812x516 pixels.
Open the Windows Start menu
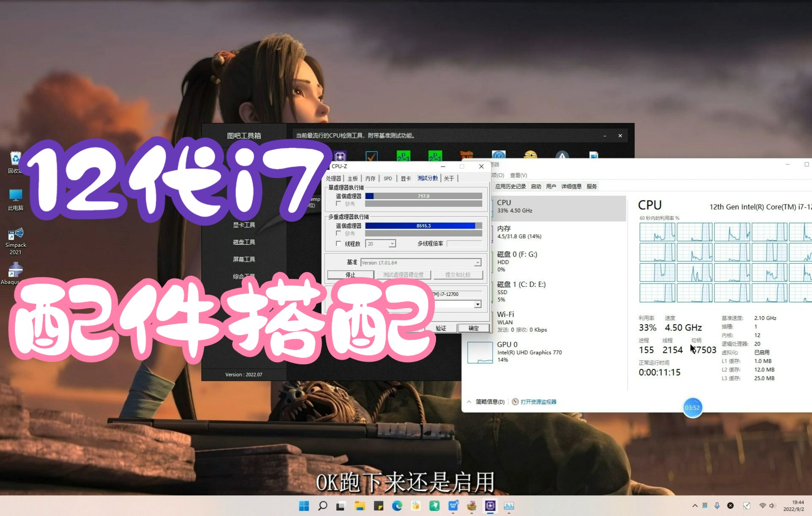tap(304, 506)
